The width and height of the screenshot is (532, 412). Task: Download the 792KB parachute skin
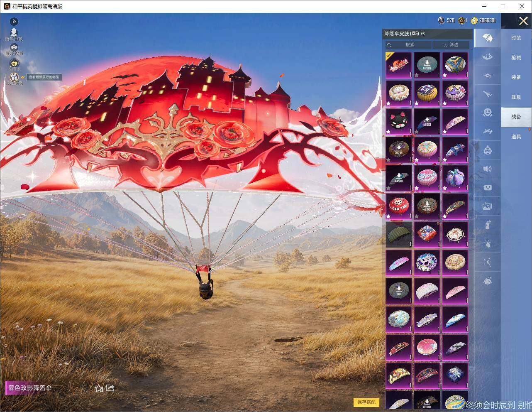pyautogui.click(x=399, y=150)
